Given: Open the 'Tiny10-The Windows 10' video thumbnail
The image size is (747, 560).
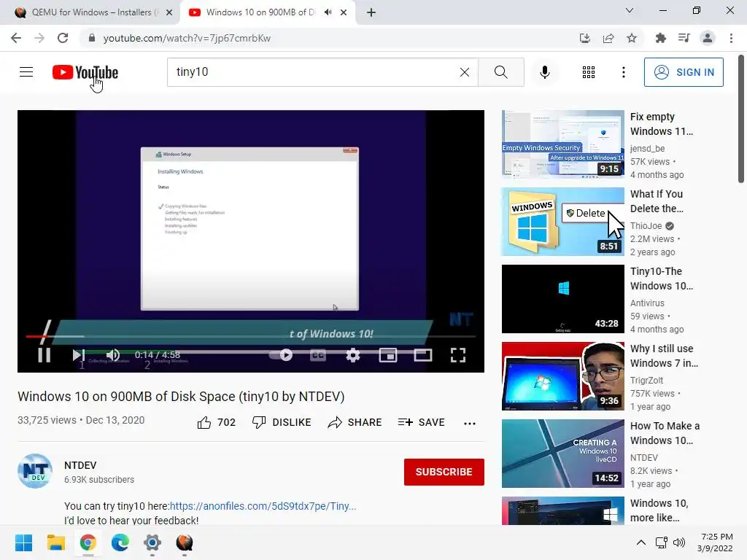Looking at the screenshot, I should pyautogui.click(x=562, y=298).
